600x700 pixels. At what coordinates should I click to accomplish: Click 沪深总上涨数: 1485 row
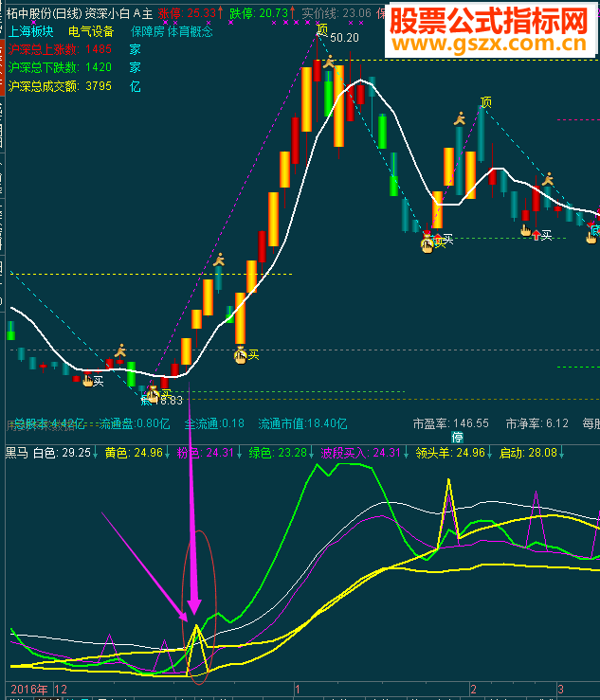pos(75,49)
